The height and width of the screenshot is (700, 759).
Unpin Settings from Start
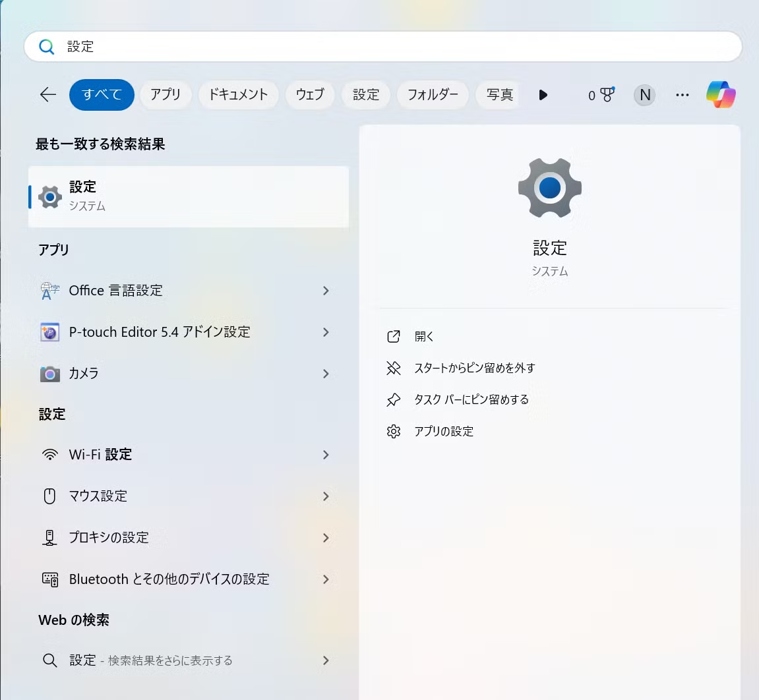pos(473,368)
